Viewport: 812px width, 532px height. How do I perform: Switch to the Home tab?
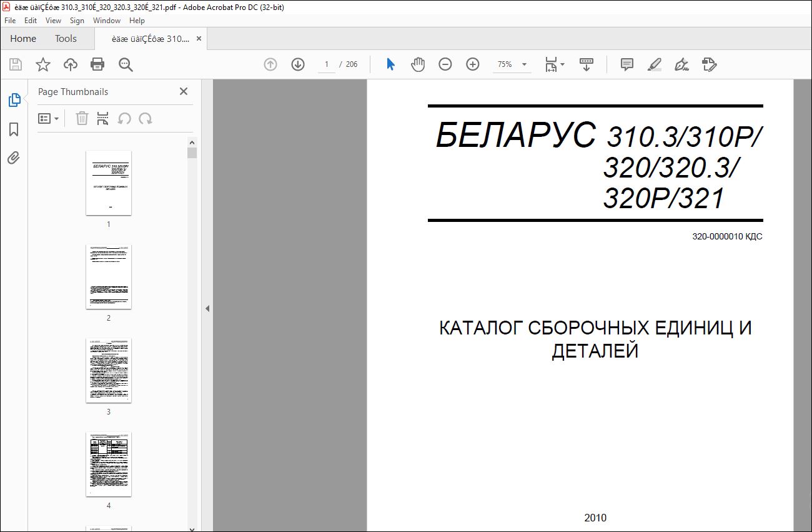[23, 38]
